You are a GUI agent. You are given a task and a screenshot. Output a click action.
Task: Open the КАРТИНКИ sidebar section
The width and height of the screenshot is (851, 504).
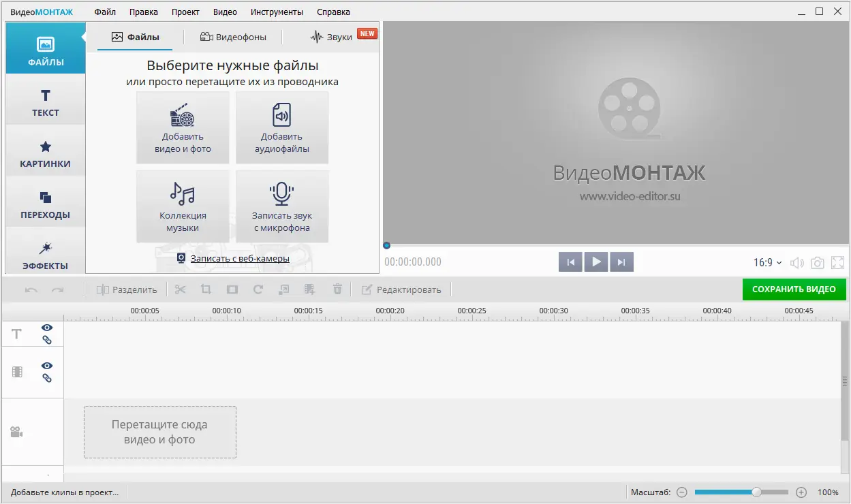46,151
